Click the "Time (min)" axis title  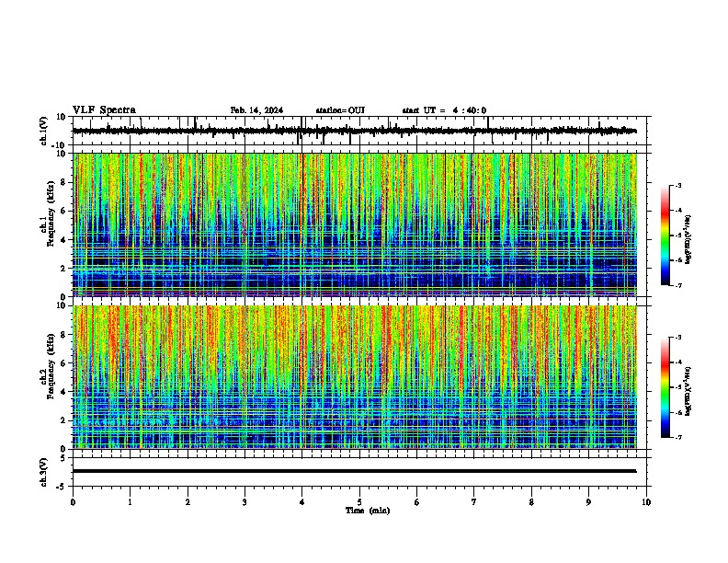(x=368, y=511)
